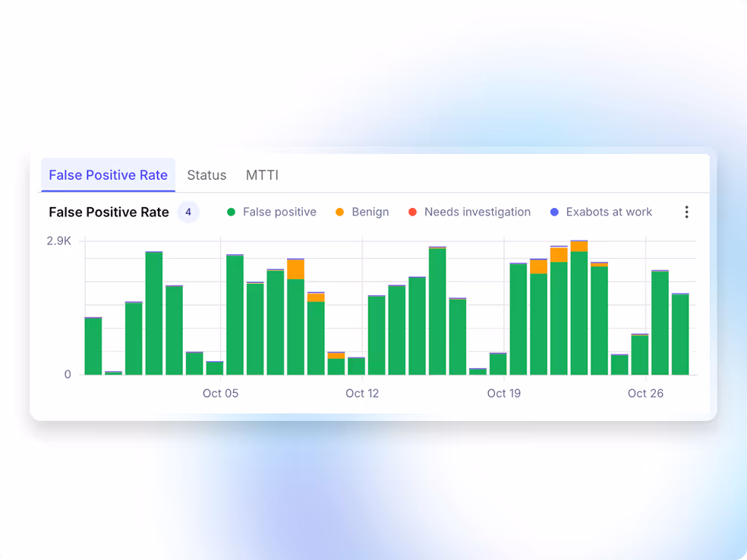Click the green False positive legend dot
The height and width of the screenshot is (560, 747).
point(231,212)
